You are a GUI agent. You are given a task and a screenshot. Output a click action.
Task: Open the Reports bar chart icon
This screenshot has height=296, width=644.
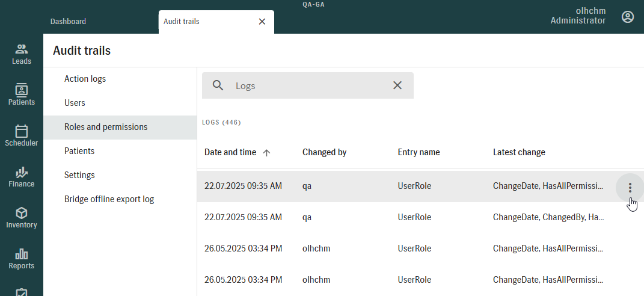22,254
